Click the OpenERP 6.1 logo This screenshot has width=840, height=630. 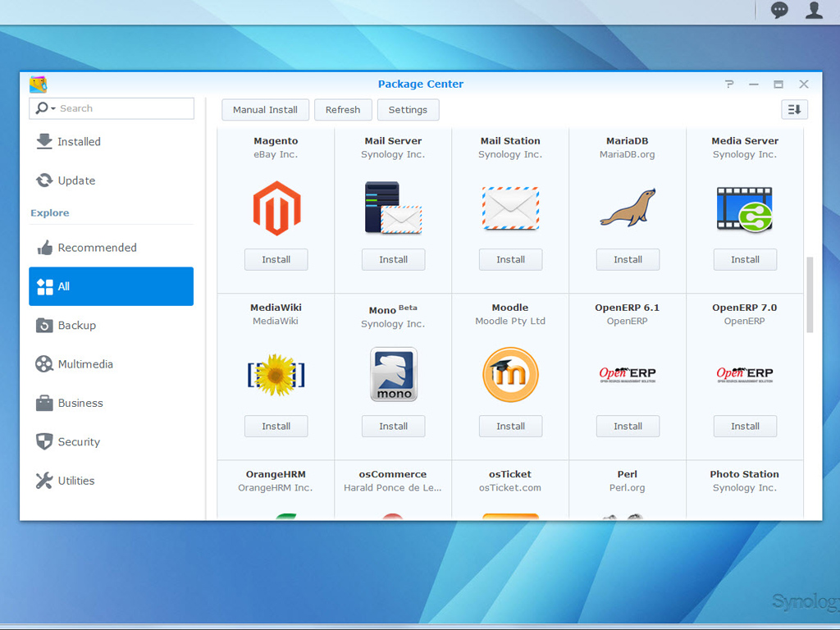[x=628, y=374]
